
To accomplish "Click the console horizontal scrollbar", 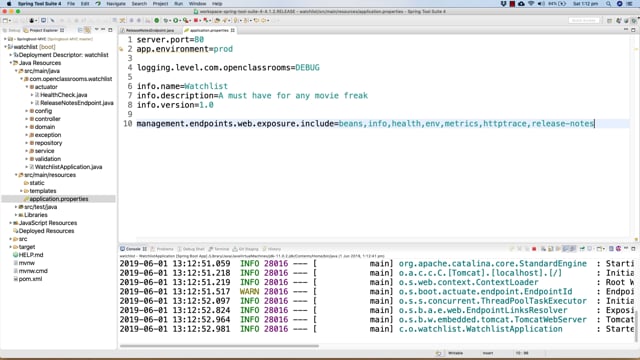I will (220, 346).
